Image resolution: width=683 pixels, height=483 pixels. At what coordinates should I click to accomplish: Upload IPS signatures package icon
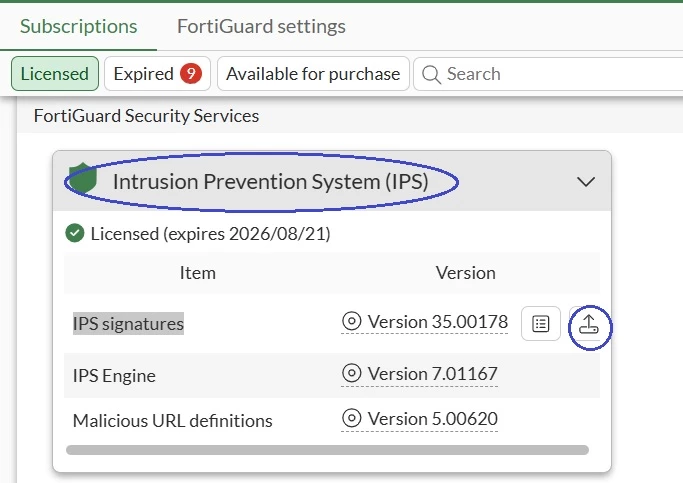pyautogui.click(x=588, y=324)
